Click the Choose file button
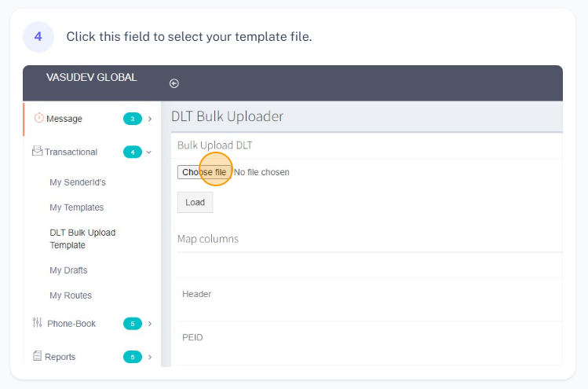 tap(204, 172)
